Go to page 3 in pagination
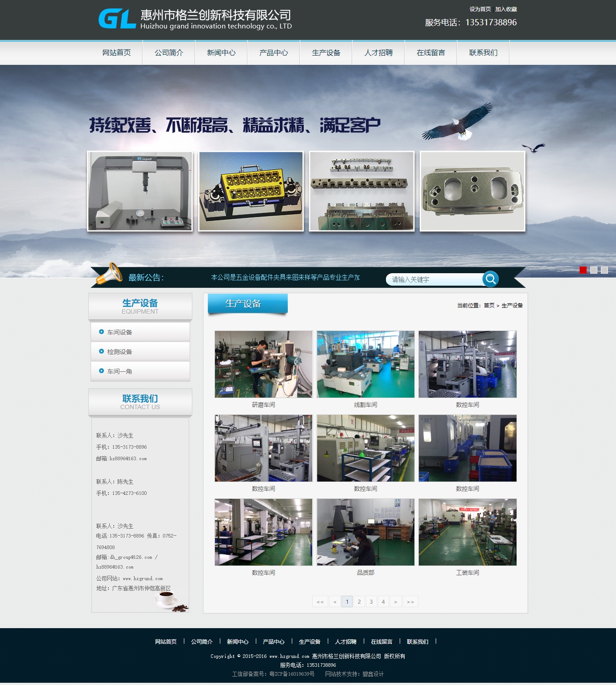The width and height of the screenshot is (616, 685). point(371,602)
